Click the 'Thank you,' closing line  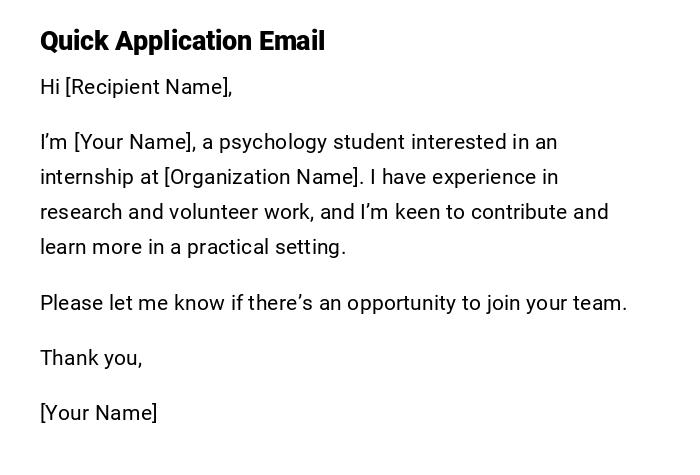click(91, 358)
